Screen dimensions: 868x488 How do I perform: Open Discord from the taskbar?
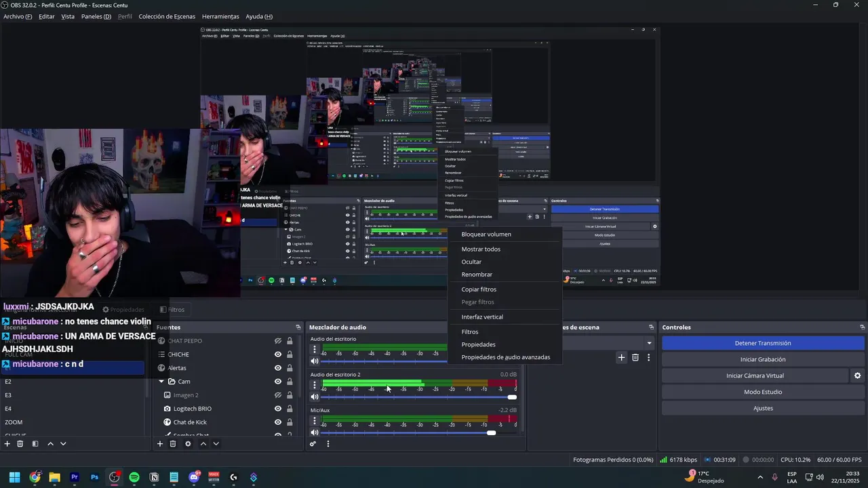point(194,477)
